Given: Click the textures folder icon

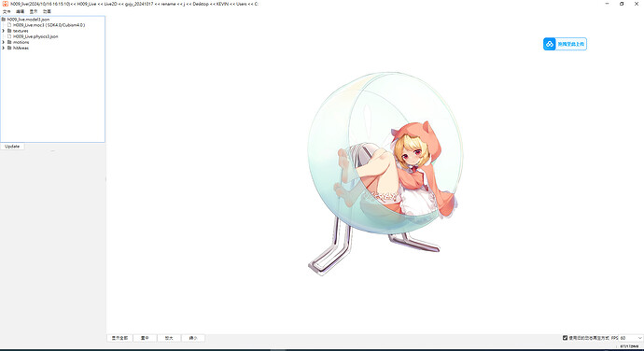Looking at the screenshot, I should click(9, 31).
